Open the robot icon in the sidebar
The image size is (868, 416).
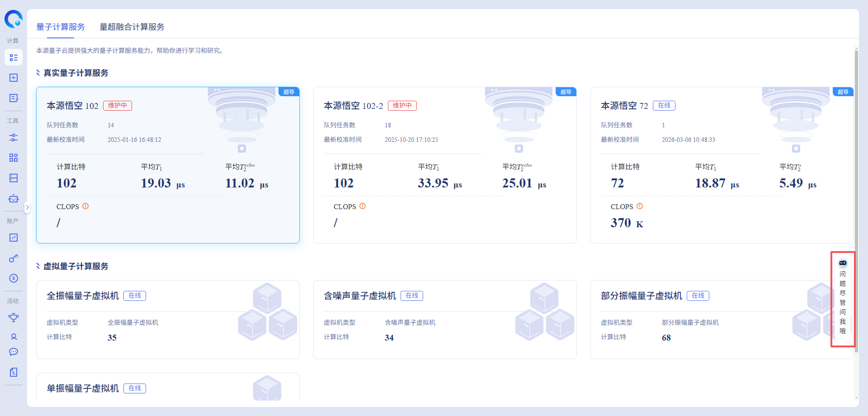click(x=14, y=198)
